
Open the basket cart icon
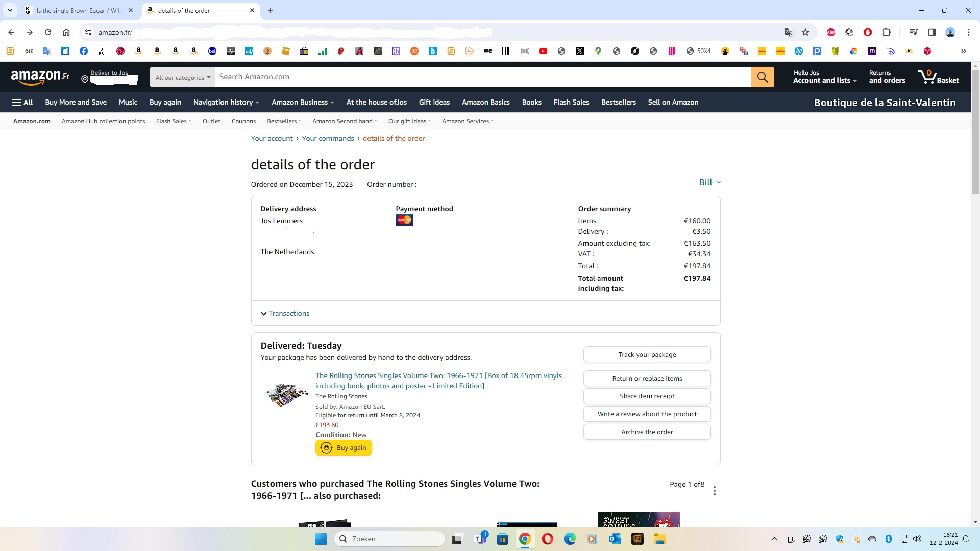(x=938, y=77)
